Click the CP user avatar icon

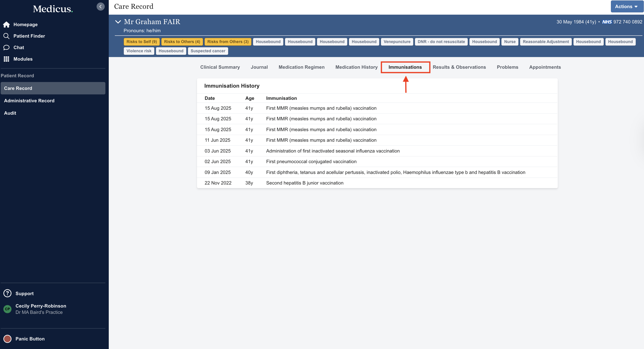point(7,309)
